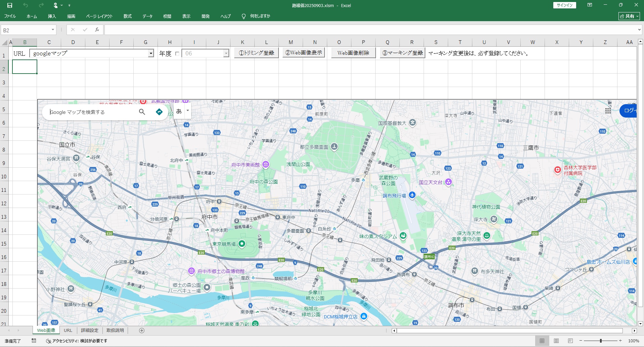Open the ファイル menu

click(10, 16)
